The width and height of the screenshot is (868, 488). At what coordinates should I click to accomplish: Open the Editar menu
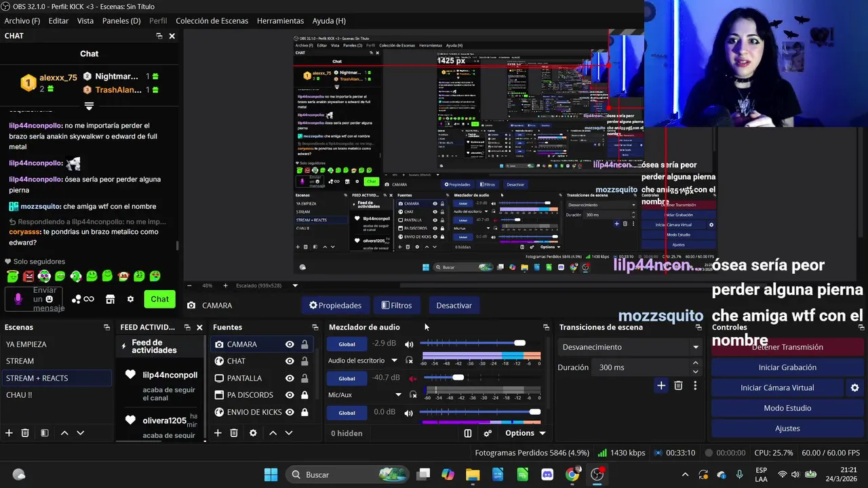click(x=58, y=21)
